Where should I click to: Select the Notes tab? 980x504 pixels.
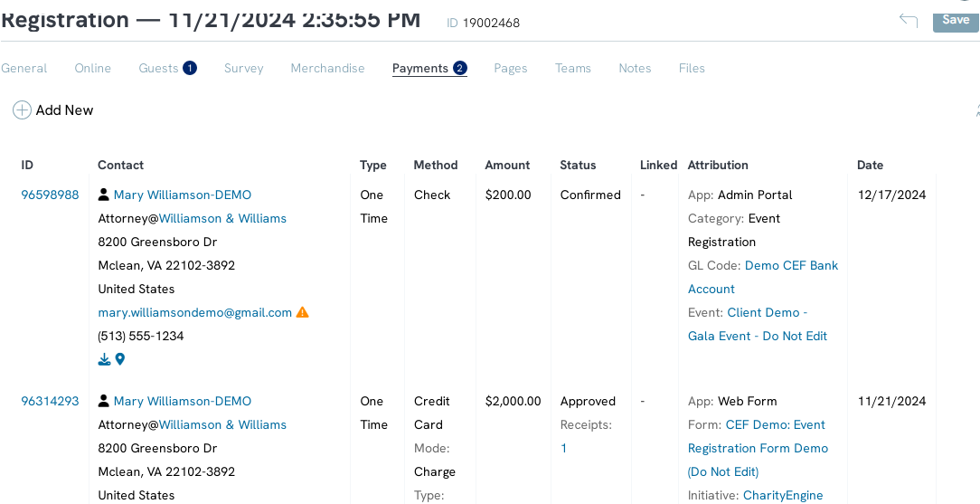(x=635, y=68)
